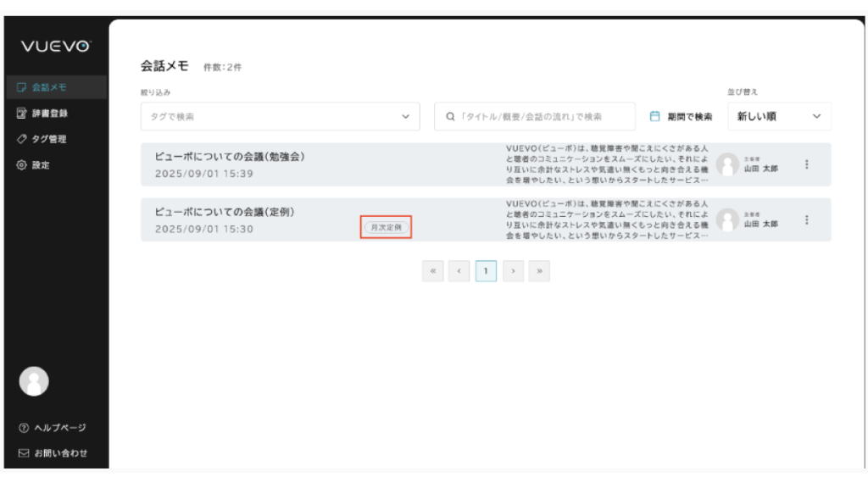Open the three-dot menu for the 定例 memo

coord(806,219)
